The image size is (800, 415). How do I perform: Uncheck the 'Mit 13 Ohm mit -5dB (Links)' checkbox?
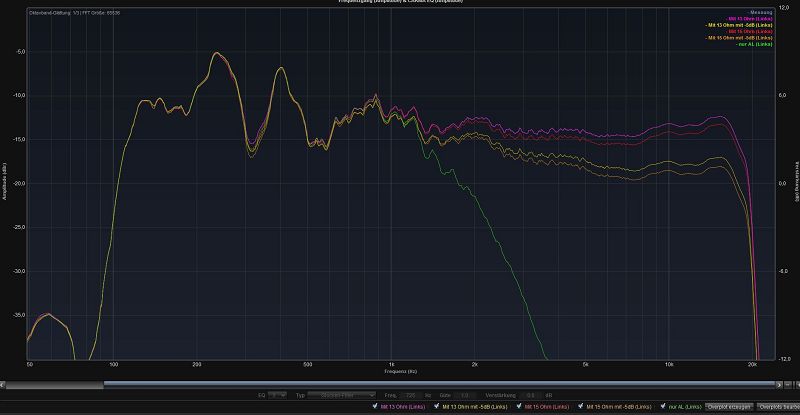[437, 406]
